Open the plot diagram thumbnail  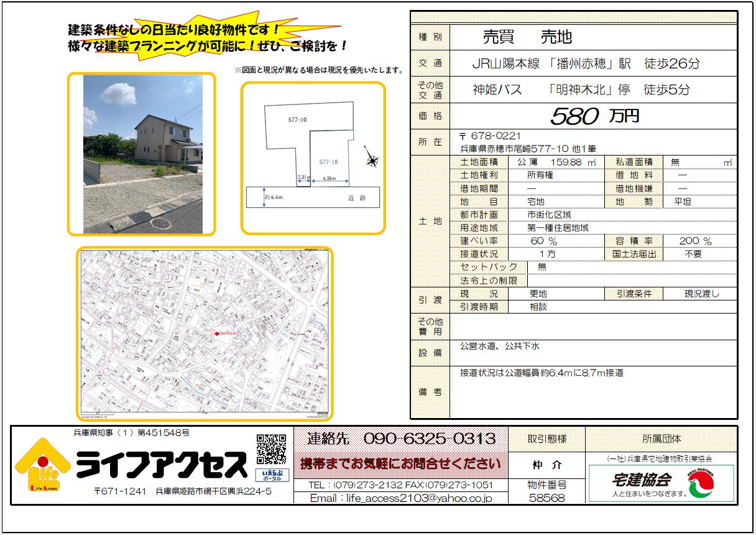[313, 157]
